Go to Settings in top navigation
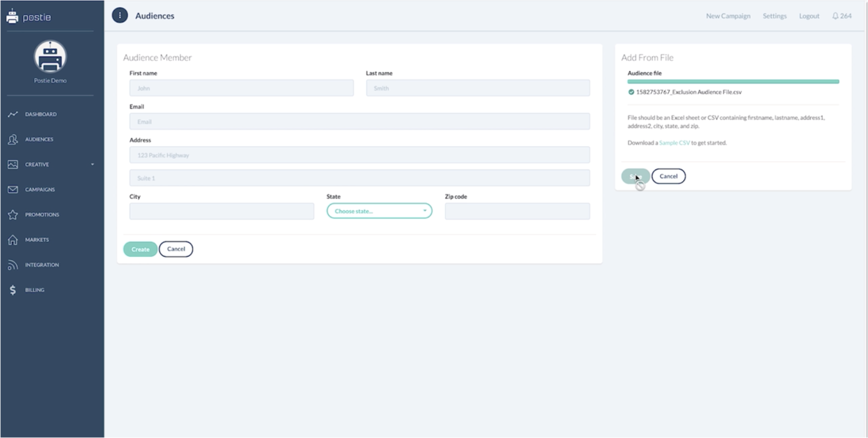 (x=775, y=16)
